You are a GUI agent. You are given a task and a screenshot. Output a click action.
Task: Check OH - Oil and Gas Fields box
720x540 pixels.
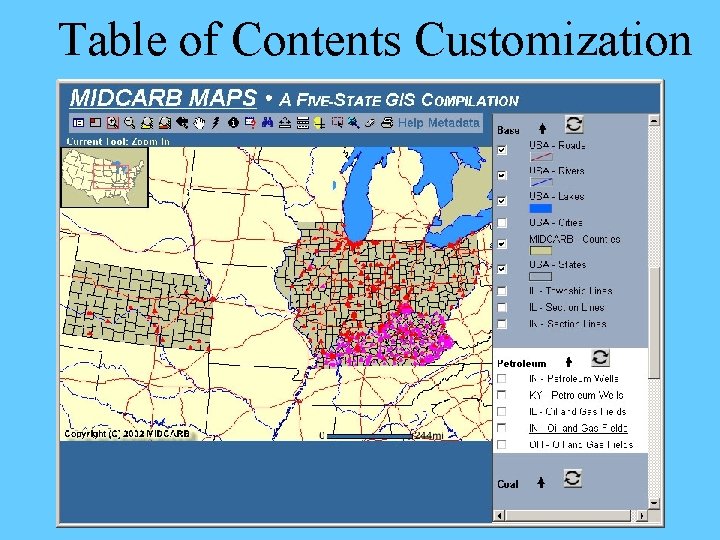coord(502,444)
